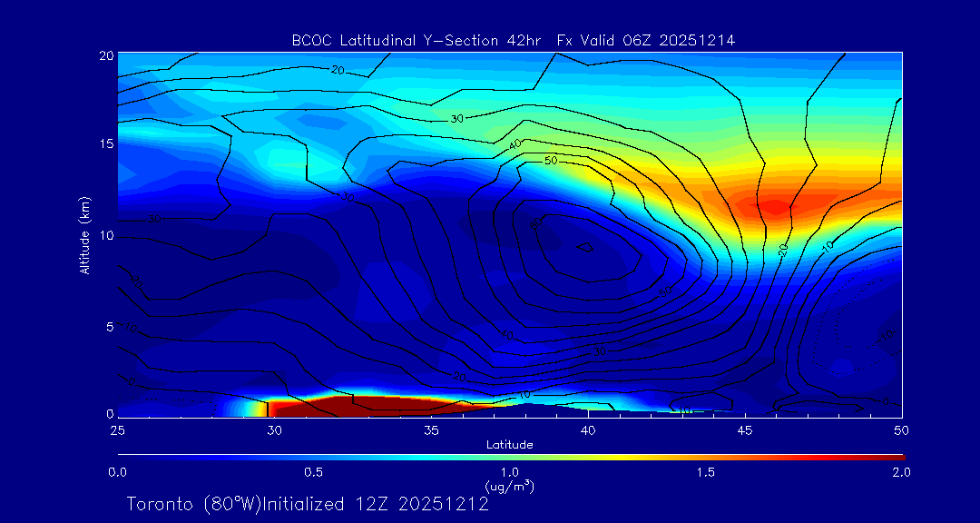Click the Toronto (80°W) Initialized footer text
980x523 pixels.
[308, 504]
